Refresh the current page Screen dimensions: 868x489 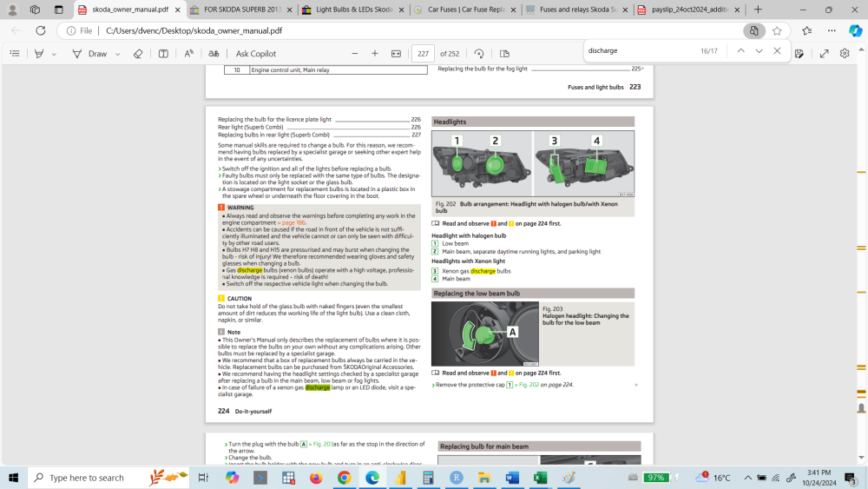pos(41,30)
